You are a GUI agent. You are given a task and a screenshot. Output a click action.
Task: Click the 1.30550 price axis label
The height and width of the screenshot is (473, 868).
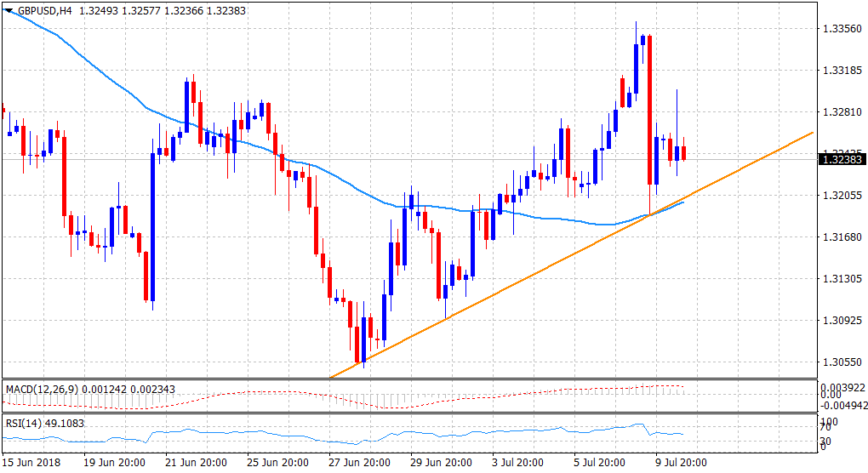click(x=843, y=362)
